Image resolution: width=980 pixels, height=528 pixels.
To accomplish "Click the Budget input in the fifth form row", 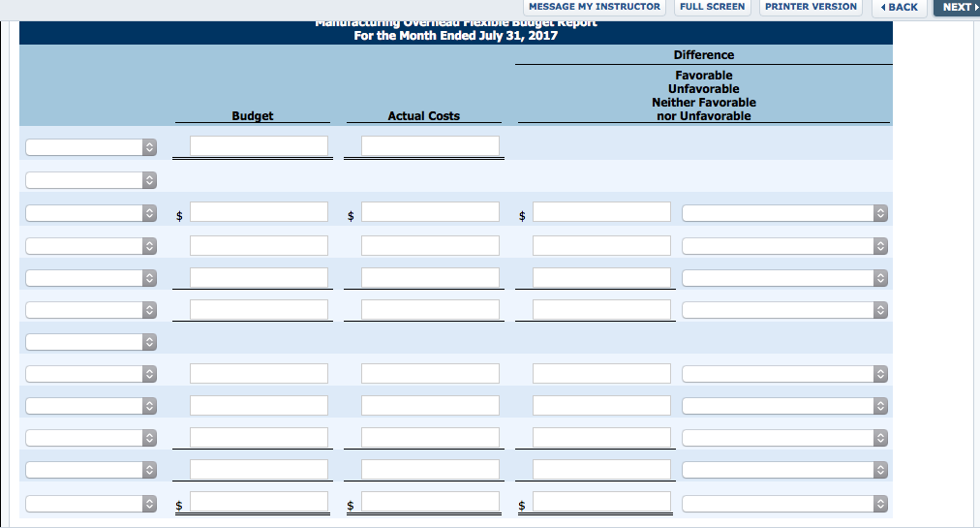I will (x=259, y=277).
